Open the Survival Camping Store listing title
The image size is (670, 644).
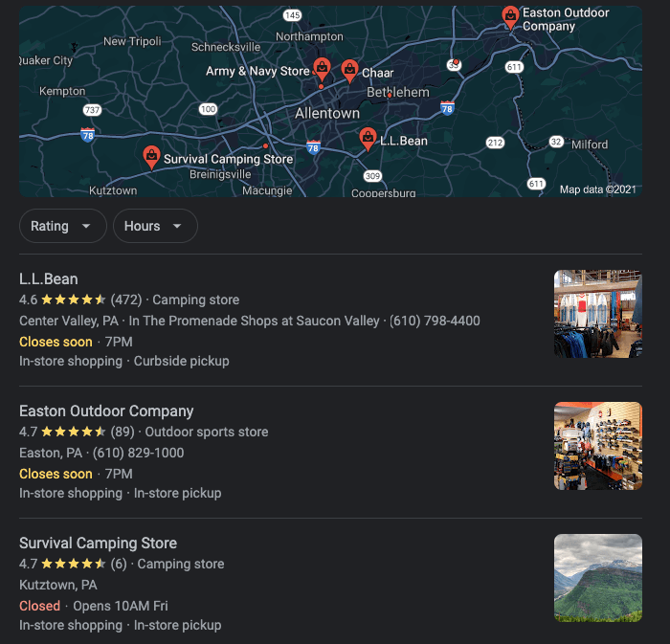98,543
